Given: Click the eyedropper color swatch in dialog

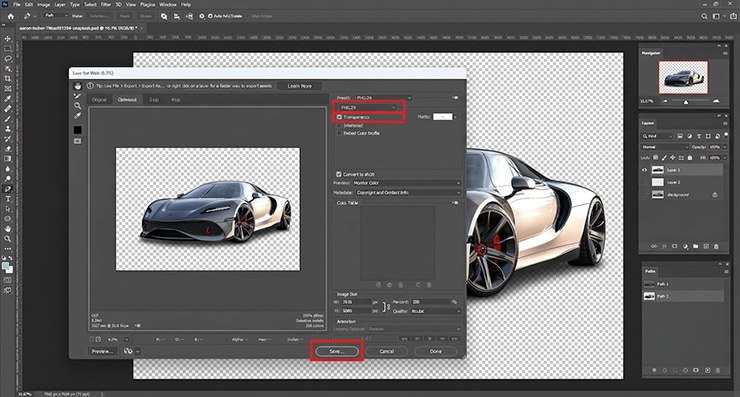Looking at the screenshot, I should point(77,130).
